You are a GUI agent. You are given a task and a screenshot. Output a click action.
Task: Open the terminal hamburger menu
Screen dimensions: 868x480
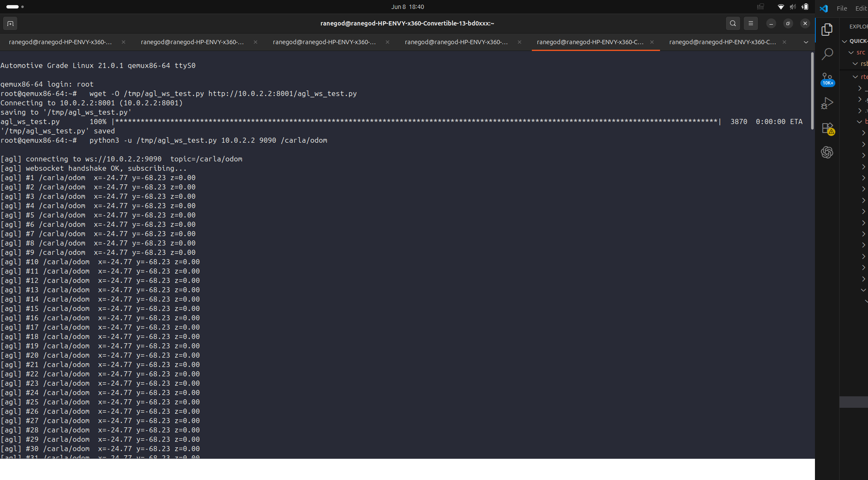click(750, 23)
